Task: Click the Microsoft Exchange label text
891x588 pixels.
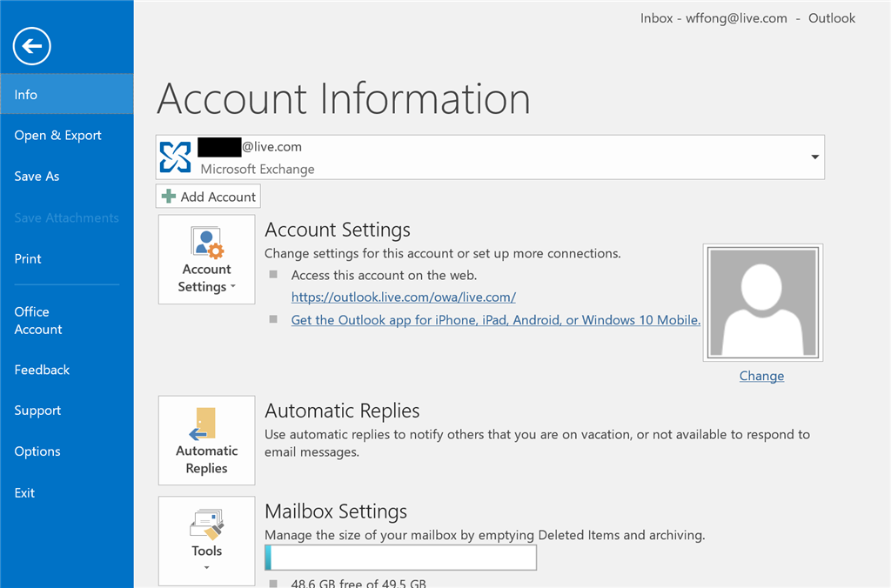Action: click(x=258, y=170)
